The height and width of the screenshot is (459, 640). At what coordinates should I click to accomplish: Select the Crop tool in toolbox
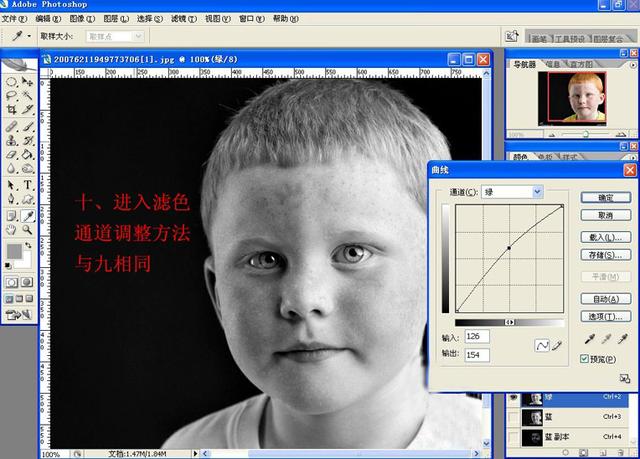pos(11,111)
